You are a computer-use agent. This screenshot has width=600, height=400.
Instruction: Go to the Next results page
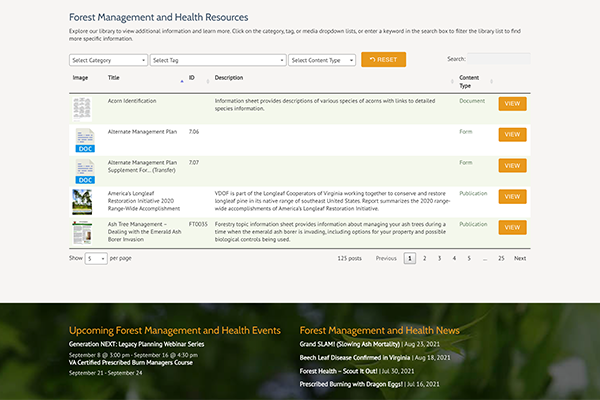[520, 258]
